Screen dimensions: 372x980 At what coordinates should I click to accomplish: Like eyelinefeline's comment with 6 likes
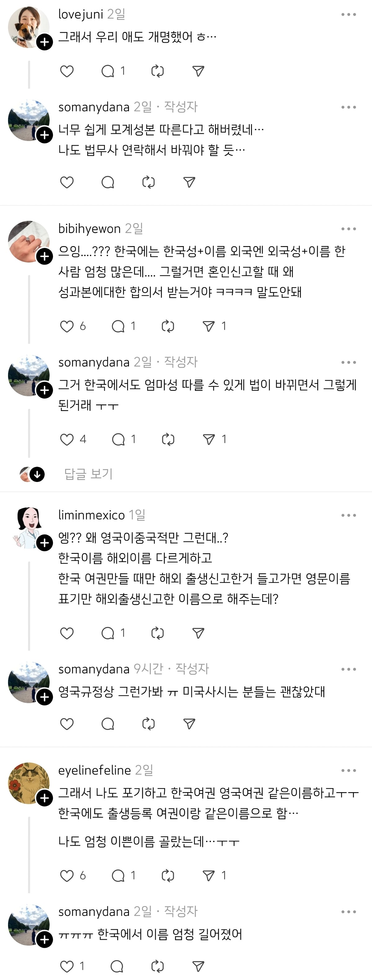[x=67, y=875]
